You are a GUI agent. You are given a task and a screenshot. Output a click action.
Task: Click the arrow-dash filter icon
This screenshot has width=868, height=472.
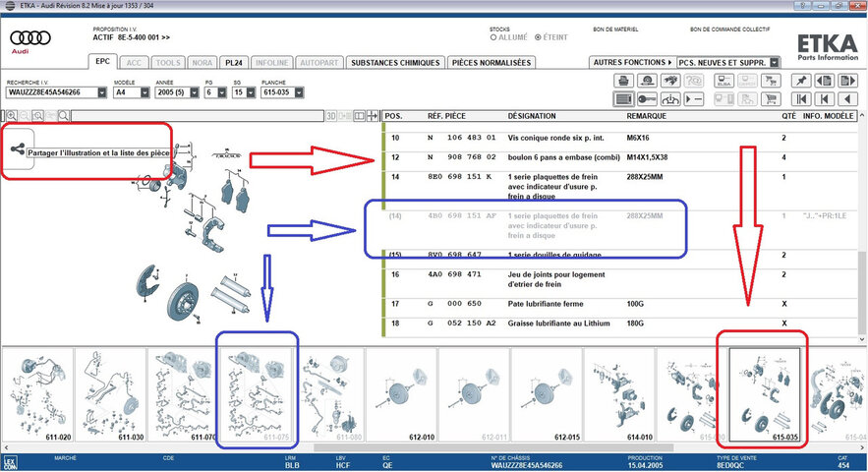(694, 99)
